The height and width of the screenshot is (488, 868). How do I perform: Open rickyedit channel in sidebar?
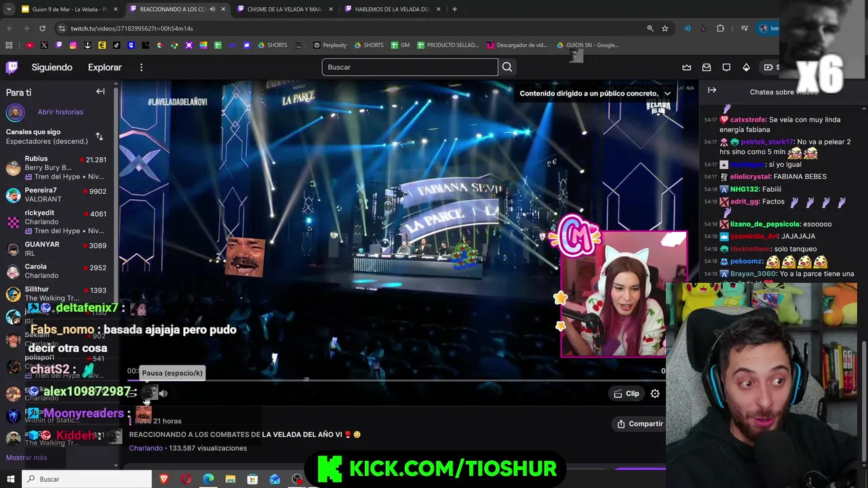tap(57, 222)
